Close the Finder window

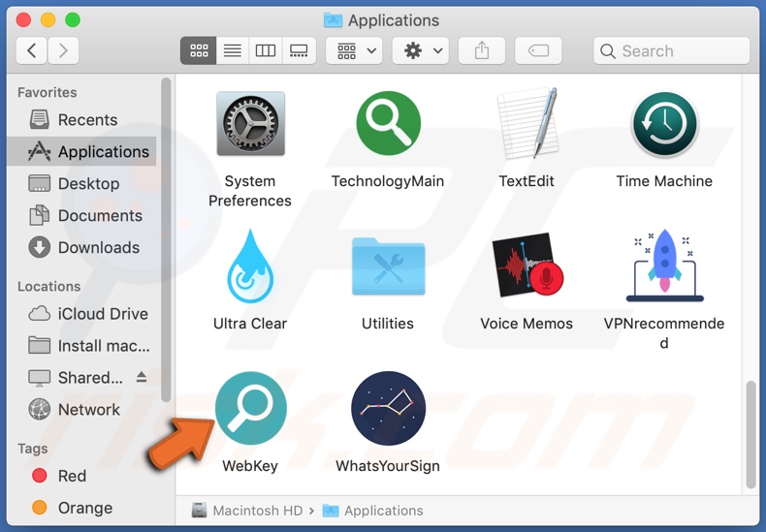coord(23,20)
